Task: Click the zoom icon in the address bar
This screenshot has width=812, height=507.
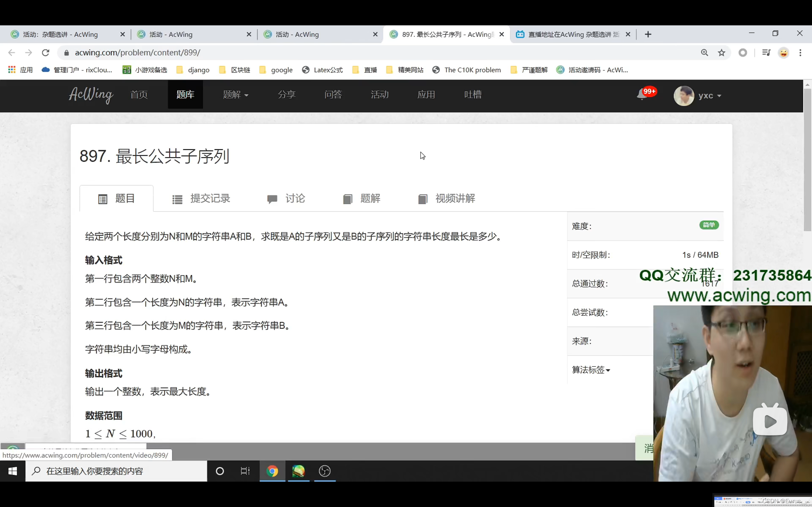Action: click(704, 52)
